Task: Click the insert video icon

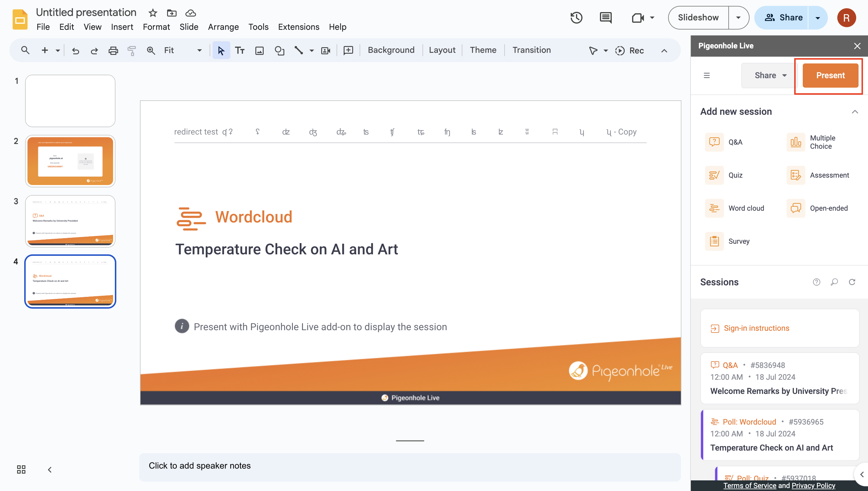Action: click(326, 50)
